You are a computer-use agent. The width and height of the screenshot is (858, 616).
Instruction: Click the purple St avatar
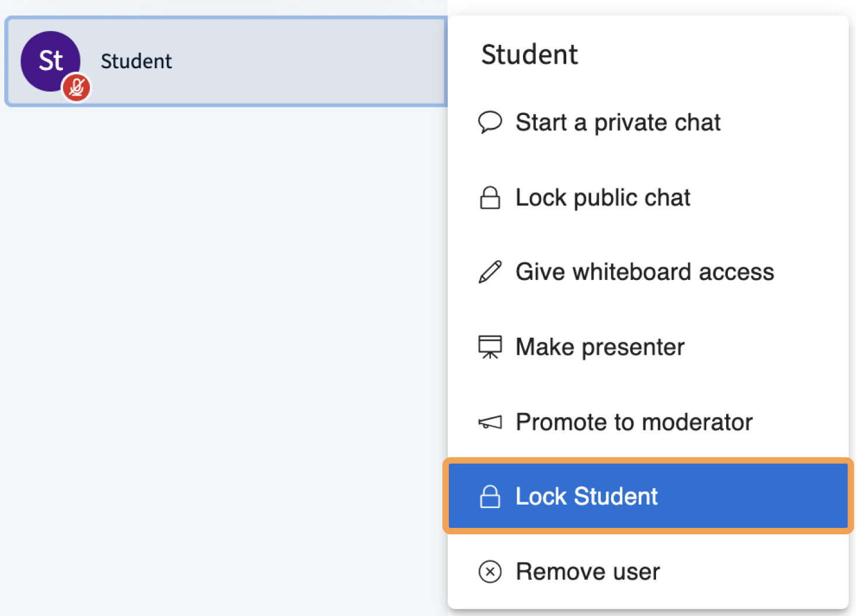point(47,57)
